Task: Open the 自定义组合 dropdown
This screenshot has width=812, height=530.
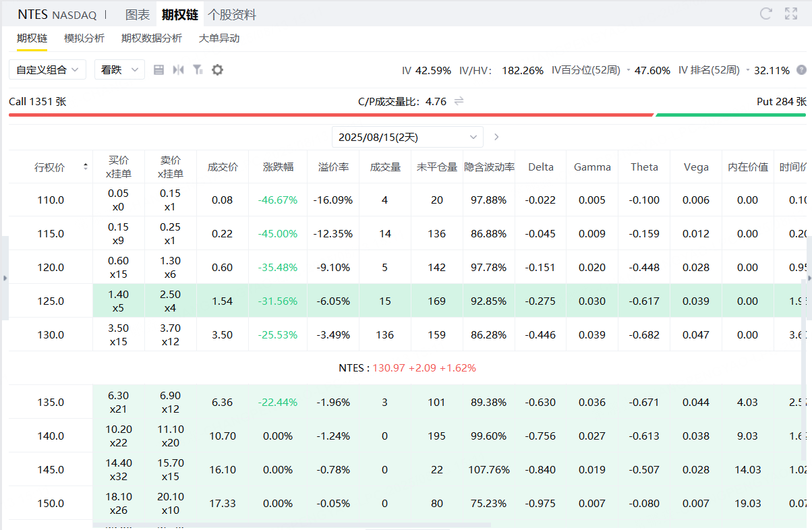Action: pyautogui.click(x=47, y=69)
